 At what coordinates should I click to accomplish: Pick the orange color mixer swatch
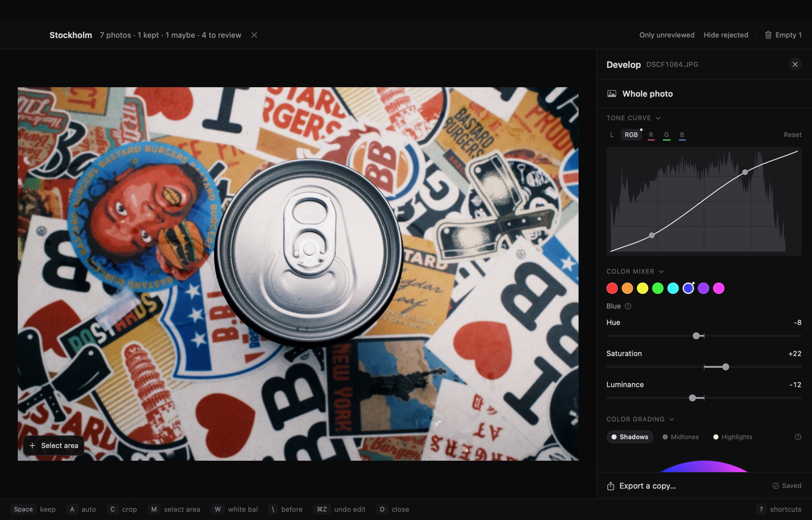627,288
